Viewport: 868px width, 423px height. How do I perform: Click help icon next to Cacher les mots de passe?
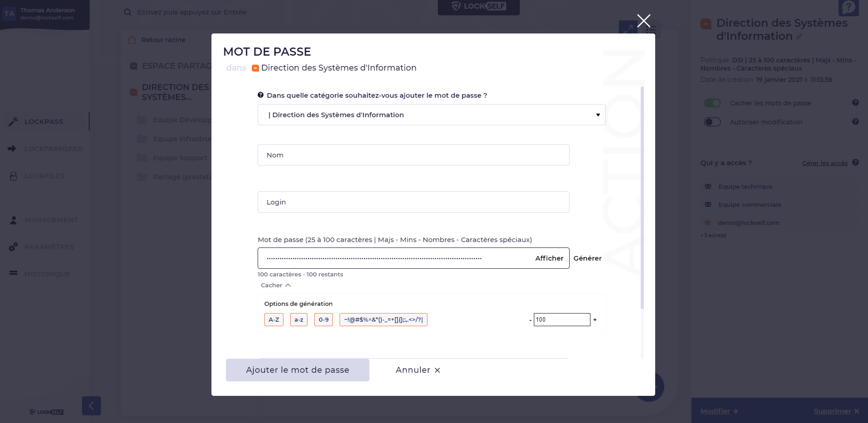pyautogui.click(x=855, y=103)
